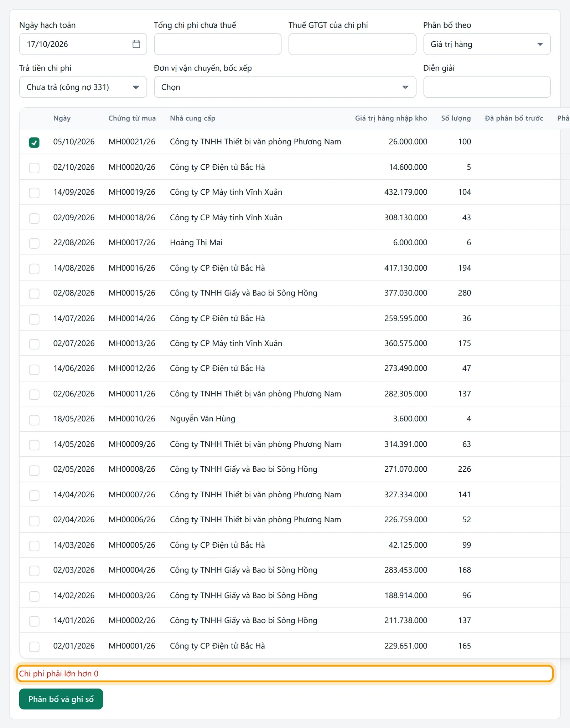Click the Ngày hạch toán date field
The width and height of the screenshot is (570, 728).
(x=83, y=44)
